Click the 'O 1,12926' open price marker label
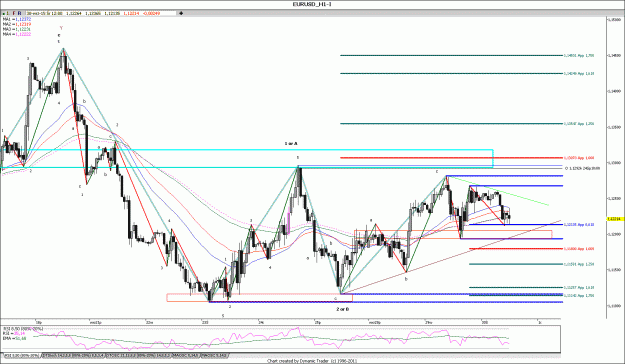625x364 pixels. [582, 168]
